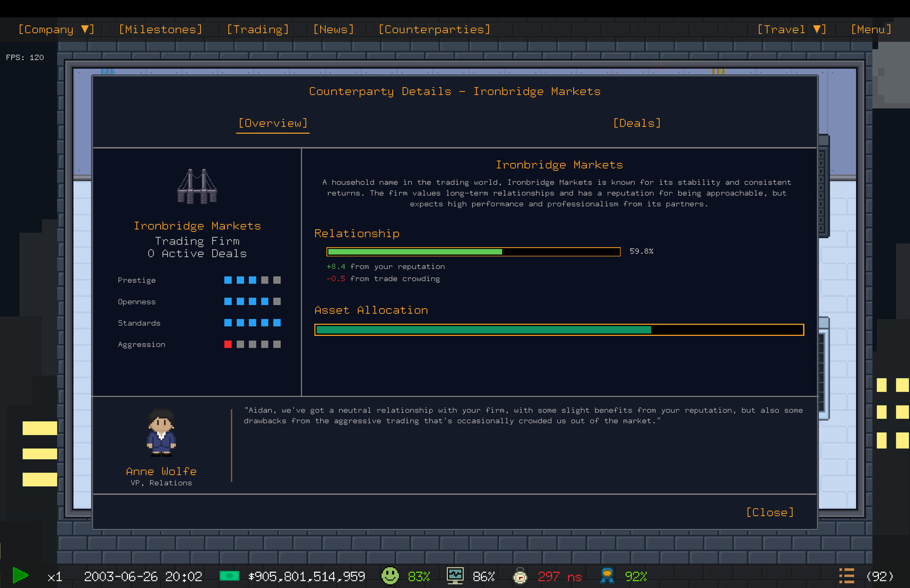910x588 pixels.
Task: Pause the game with the green play toggle
Action: click(x=20, y=574)
